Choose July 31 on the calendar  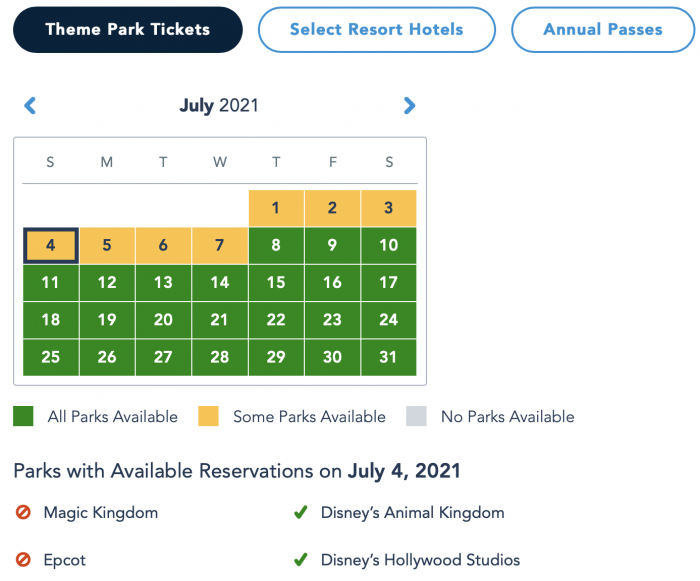(x=389, y=357)
